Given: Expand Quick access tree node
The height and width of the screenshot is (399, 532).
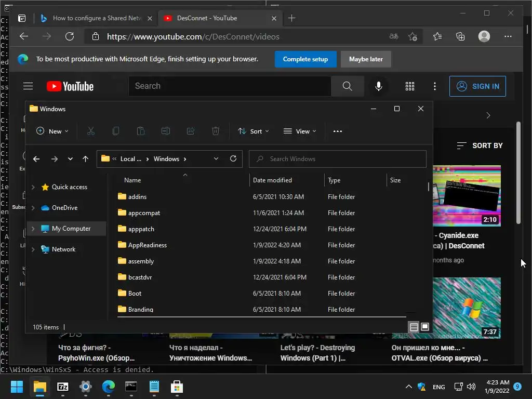Looking at the screenshot, I should [x=33, y=187].
